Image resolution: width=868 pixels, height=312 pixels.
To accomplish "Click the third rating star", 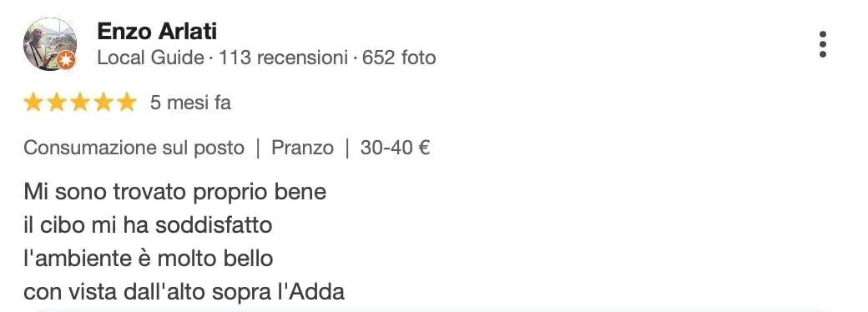I will [x=80, y=103].
